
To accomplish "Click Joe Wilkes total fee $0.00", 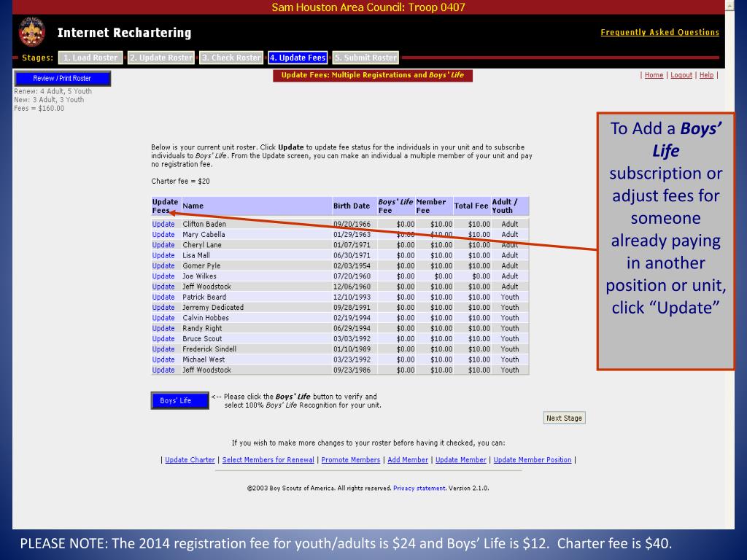I will pyautogui.click(x=481, y=276).
